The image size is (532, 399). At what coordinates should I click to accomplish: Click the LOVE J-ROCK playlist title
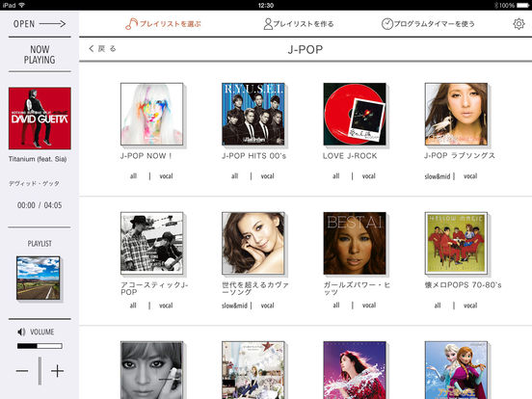(350, 156)
